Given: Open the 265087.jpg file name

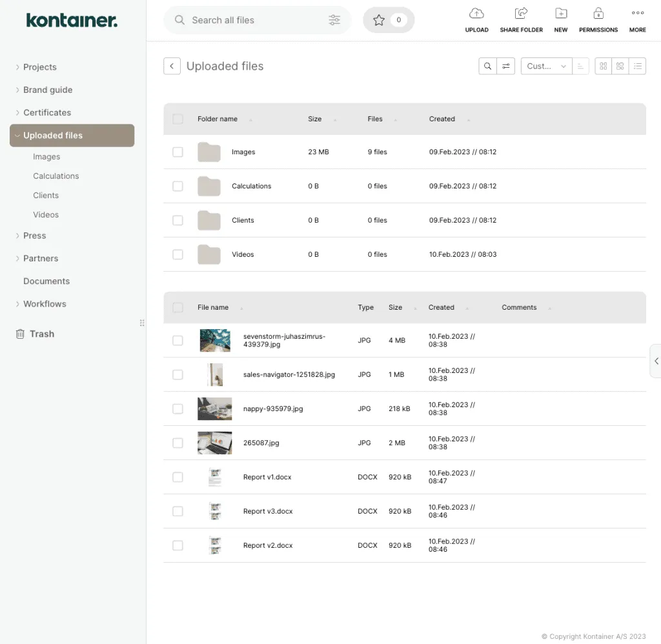Looking at the screenshot, I should tap(261, 443).
